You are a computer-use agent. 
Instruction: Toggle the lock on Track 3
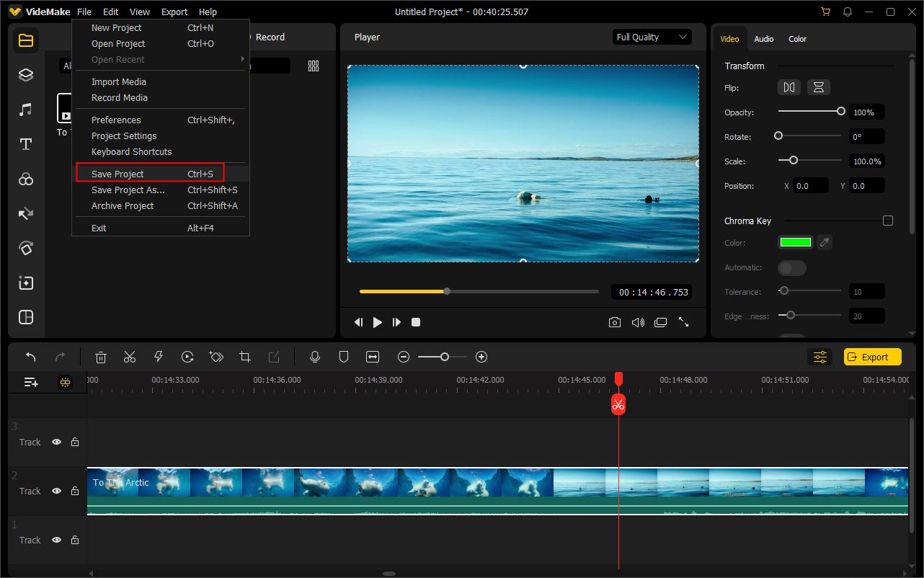coord(75,442)
